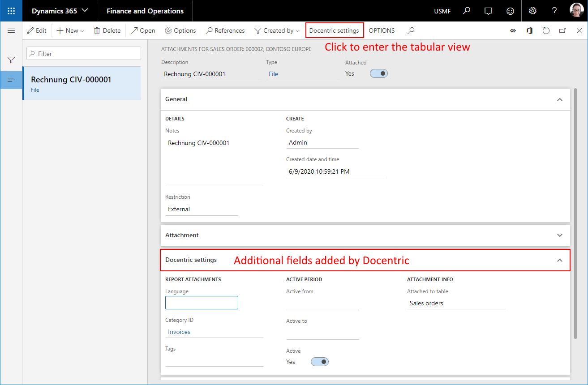Select Rechnung CIV-000001 list item

[x=82, y=83]
